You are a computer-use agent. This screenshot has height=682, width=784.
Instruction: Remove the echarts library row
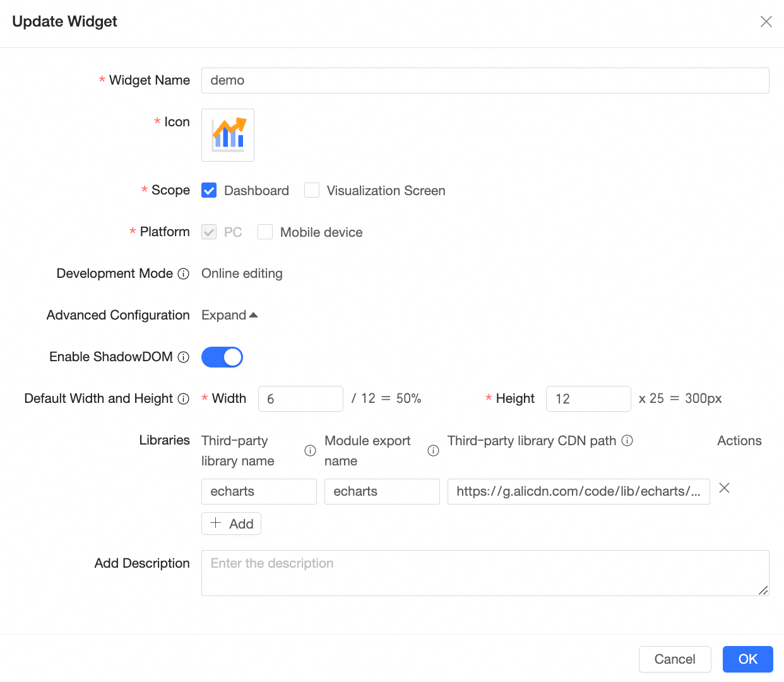[725, 488]
